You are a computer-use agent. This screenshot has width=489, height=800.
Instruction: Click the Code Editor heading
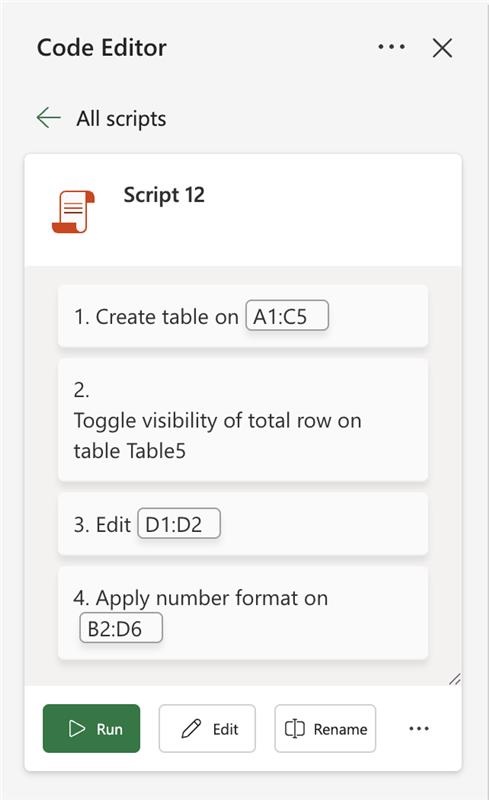102,48
